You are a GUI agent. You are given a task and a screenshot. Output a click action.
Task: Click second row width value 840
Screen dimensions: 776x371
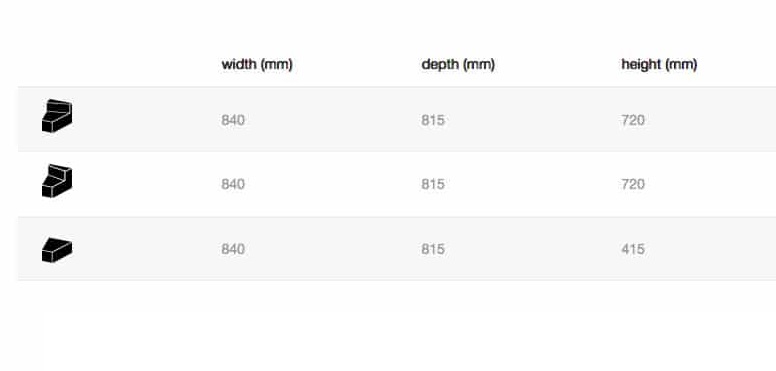click(233, 184)
